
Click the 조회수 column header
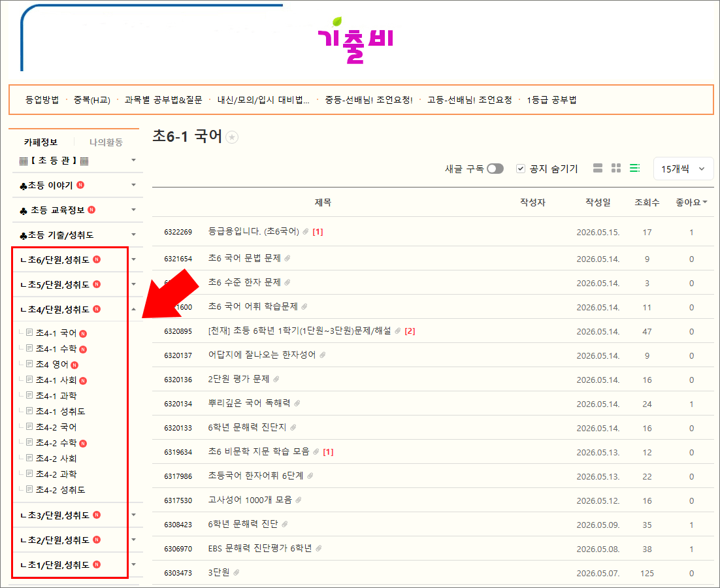[647, 203]
